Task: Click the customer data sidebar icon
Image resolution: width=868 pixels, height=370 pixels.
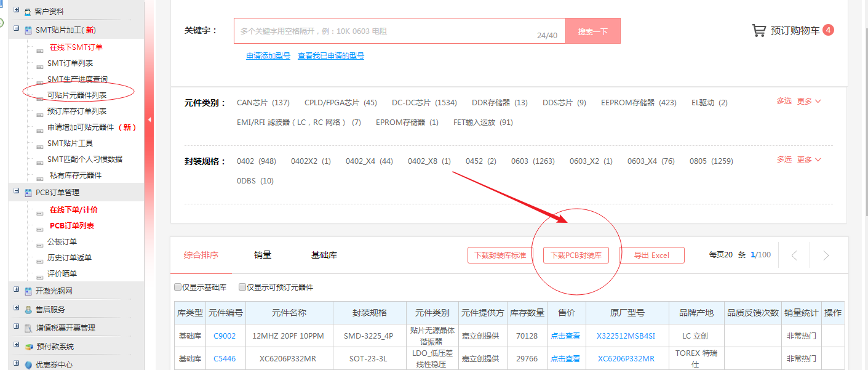Action: pos(28,12)
